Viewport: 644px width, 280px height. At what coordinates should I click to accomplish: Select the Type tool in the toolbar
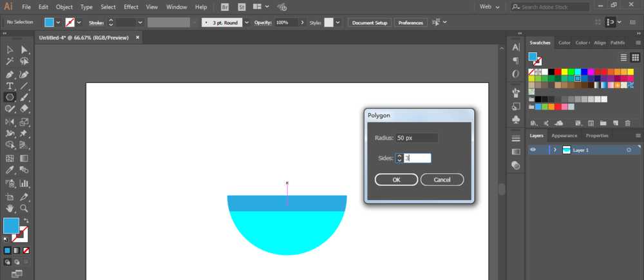point(10,86)
